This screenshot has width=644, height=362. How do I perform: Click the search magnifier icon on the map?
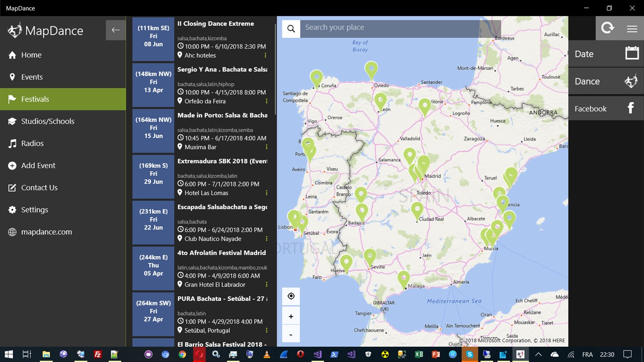[x=291, y=29]
